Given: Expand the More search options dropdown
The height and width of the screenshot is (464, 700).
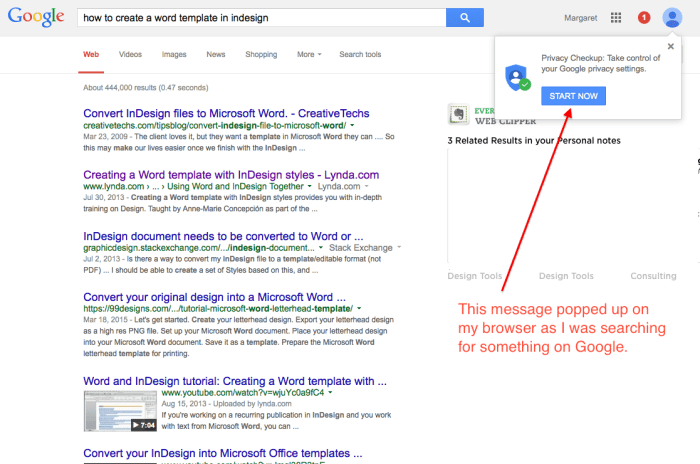Looking at the screenshot, I should click(x=308, y=54).
